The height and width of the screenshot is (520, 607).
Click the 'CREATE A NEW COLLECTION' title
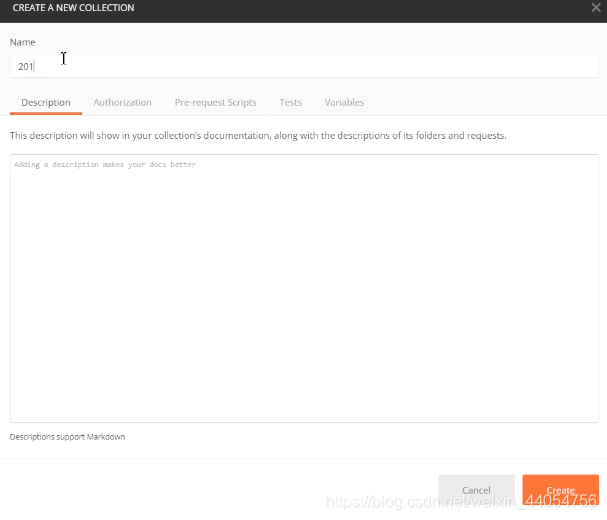(x=74, y=8)
